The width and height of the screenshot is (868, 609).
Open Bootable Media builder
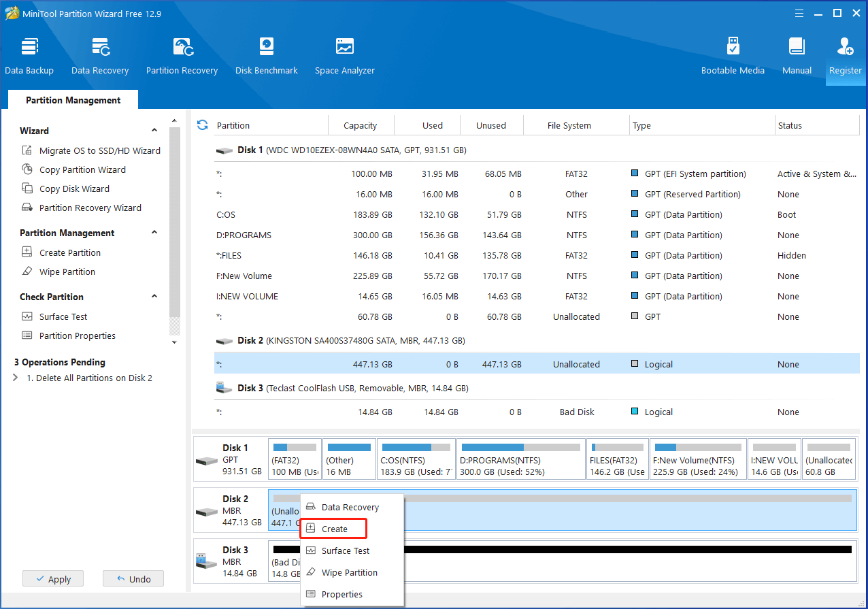pos(733,56)
